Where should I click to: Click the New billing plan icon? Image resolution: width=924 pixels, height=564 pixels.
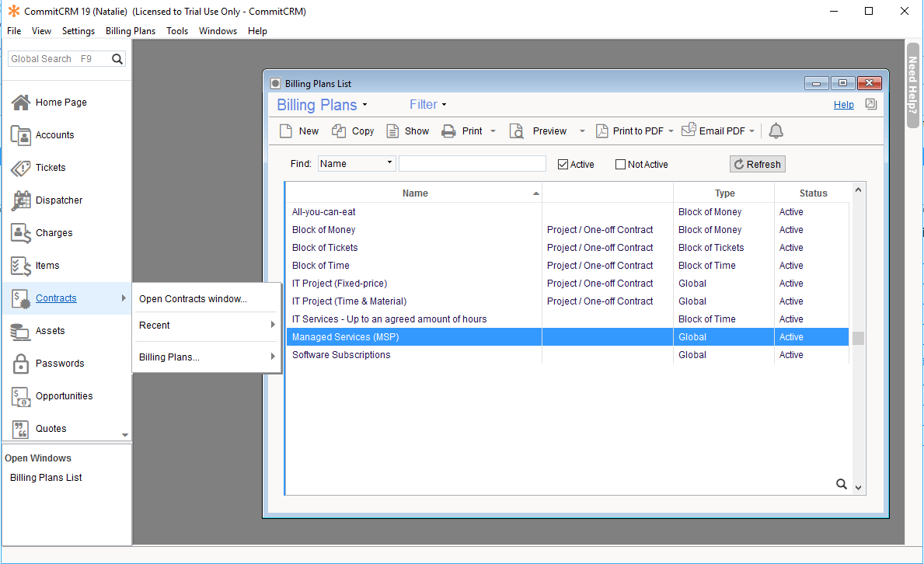click(286, 131)
